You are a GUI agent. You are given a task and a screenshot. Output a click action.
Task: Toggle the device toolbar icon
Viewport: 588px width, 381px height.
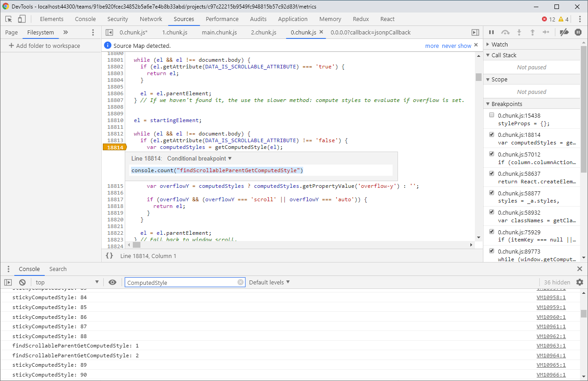click(x=22, y=19)
